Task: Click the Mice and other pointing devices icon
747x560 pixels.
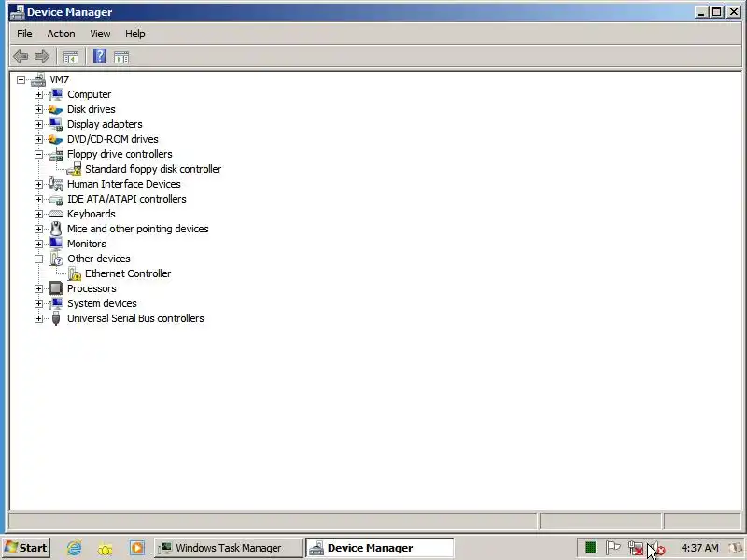Action: [x=56, y=229]
